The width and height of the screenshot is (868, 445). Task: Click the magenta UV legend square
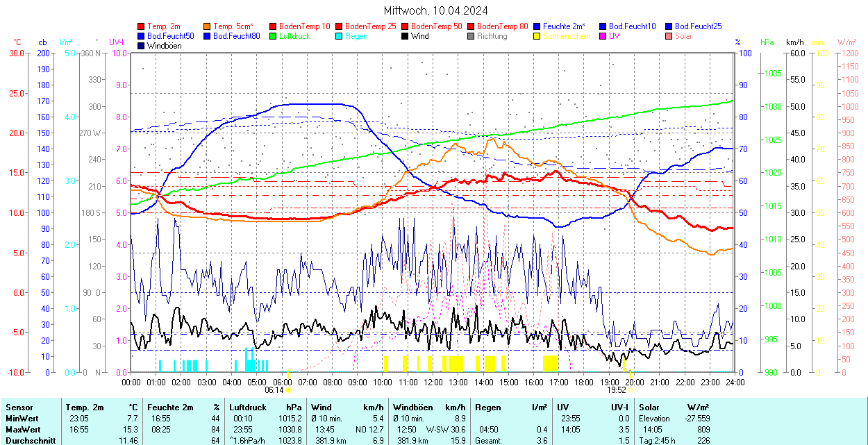[603, 36]
